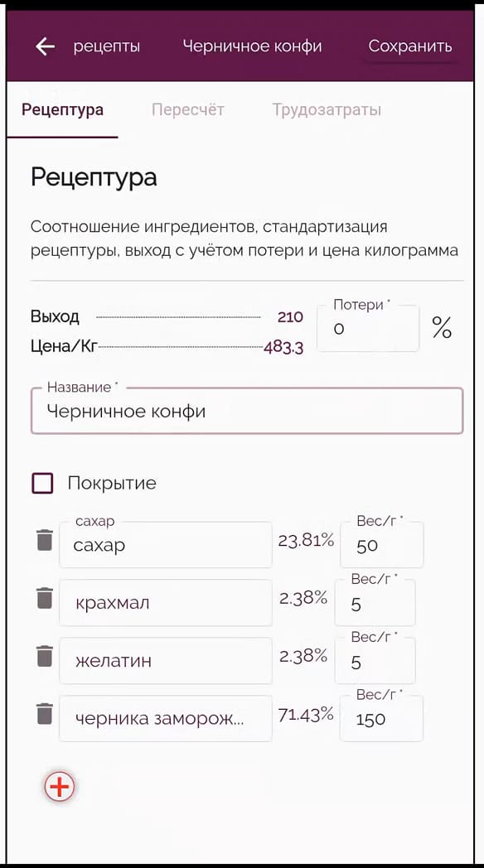Screen dimensions: 484x868
Task: Open the рецепты list link
Action: 107,46
